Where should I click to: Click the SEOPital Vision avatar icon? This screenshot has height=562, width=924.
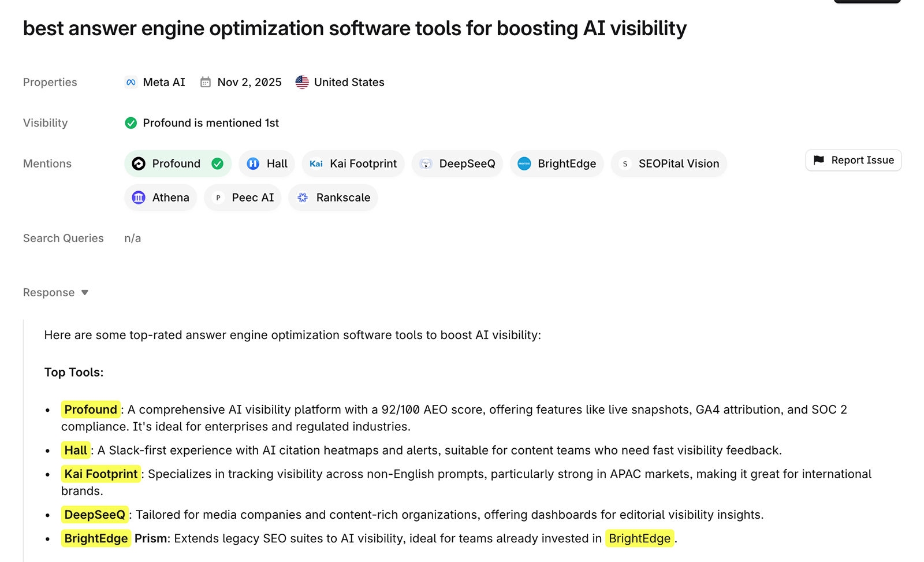(x=625, y=163)
